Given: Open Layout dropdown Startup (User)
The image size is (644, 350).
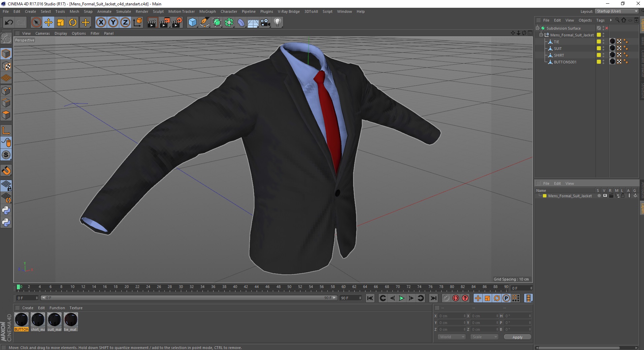Looking at the screenshot, I should tap(616, 11).
